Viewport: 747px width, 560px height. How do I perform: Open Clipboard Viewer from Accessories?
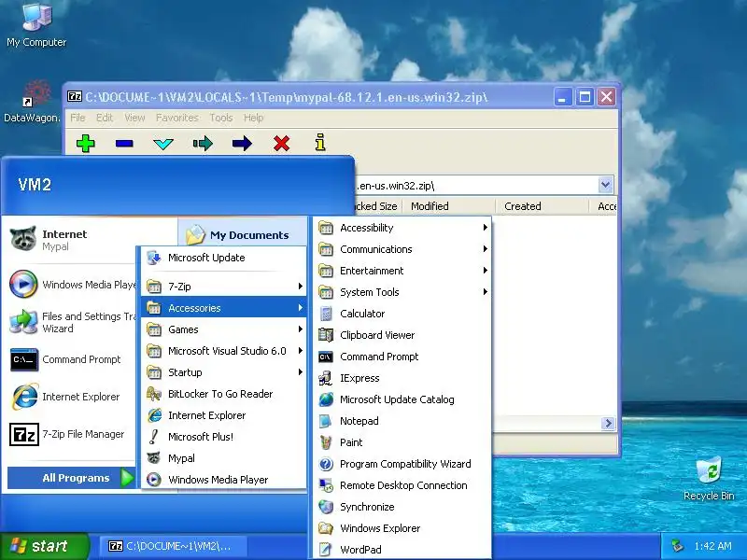point(402,335)
